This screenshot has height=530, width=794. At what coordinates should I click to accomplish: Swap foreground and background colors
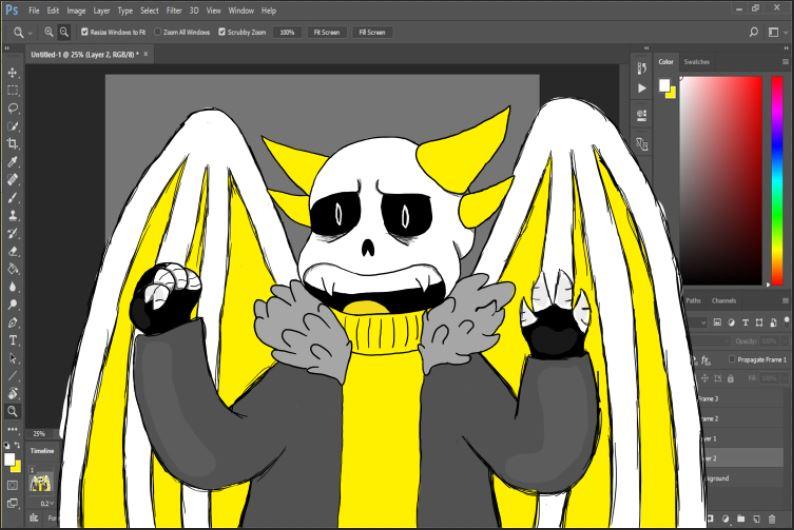pyautogui.click(x=17, y=445)
